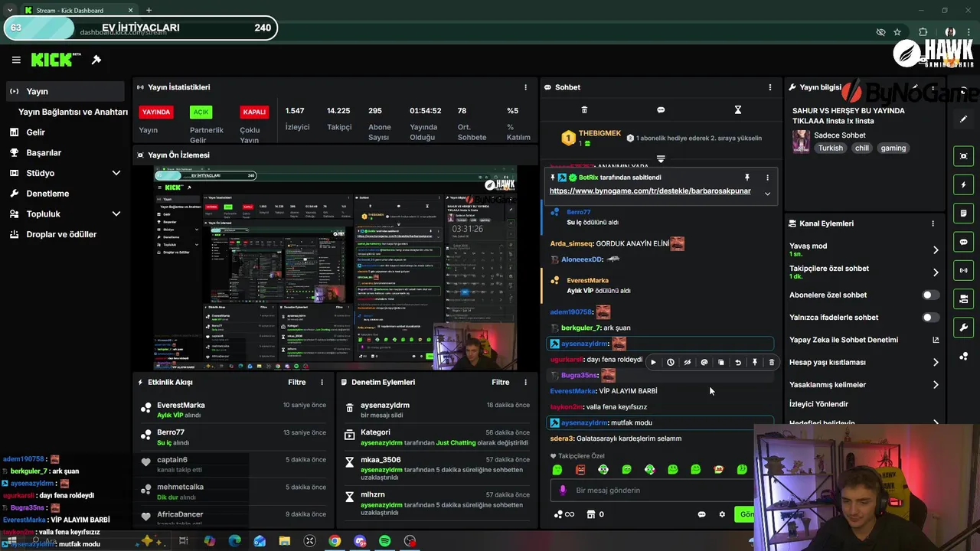
Task: Click the wrench icon in right toolbar
Action: pos(964,328)
